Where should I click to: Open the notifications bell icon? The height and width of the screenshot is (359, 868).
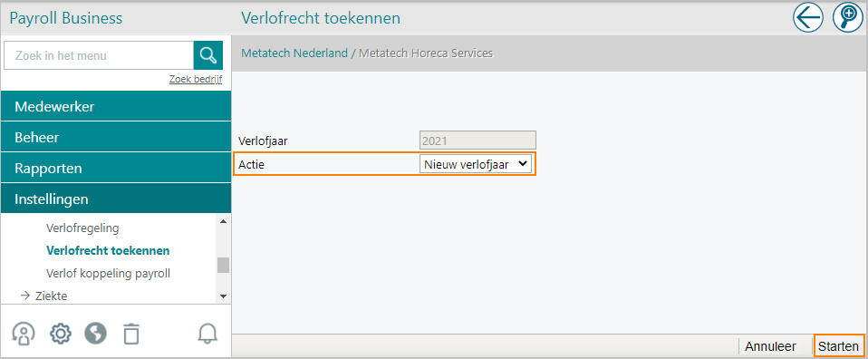pos(208,334)
